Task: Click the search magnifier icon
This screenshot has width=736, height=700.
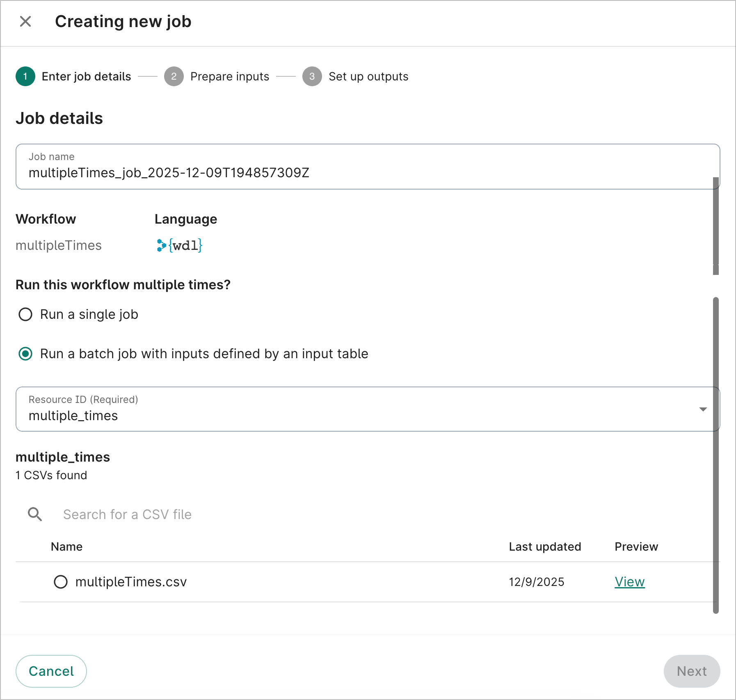Action: pos(34,514)
